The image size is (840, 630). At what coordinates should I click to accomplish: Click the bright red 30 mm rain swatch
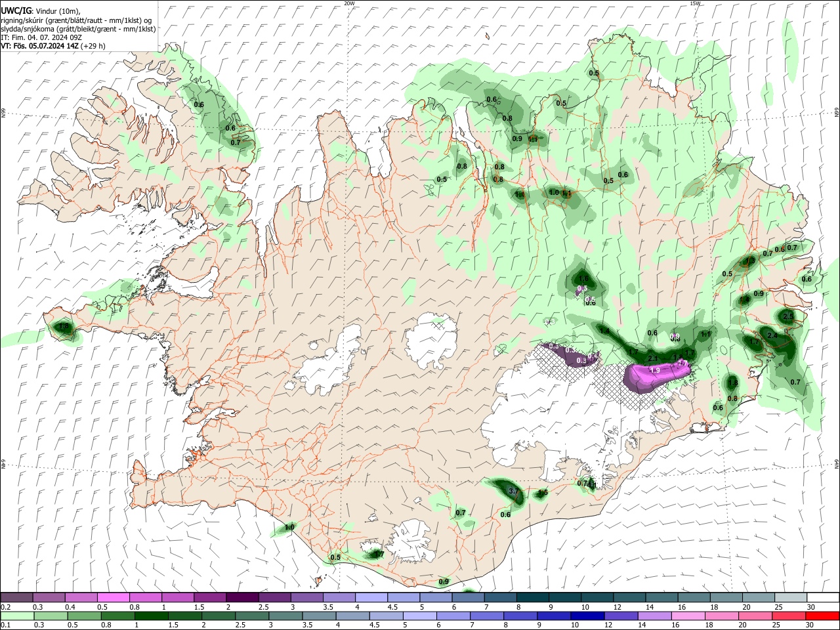click(822, 616)
